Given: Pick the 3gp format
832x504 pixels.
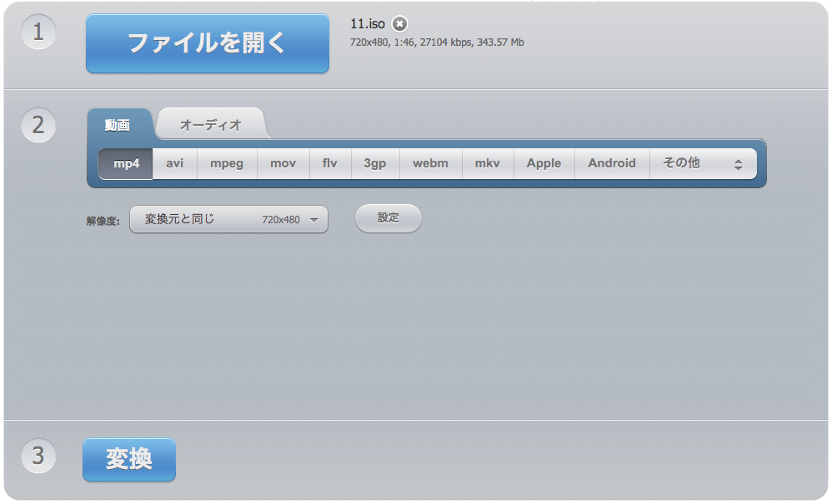Looking at the screenshot, I should (374, 164).
